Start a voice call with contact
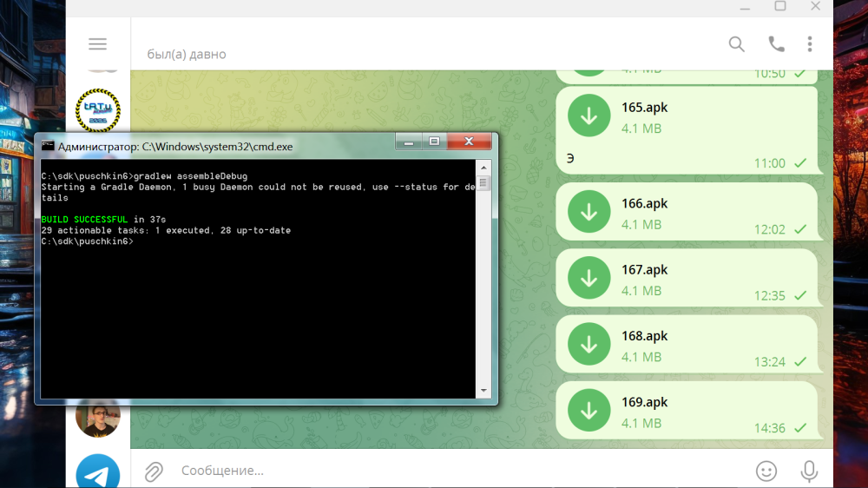 click(x=776, y=43)
